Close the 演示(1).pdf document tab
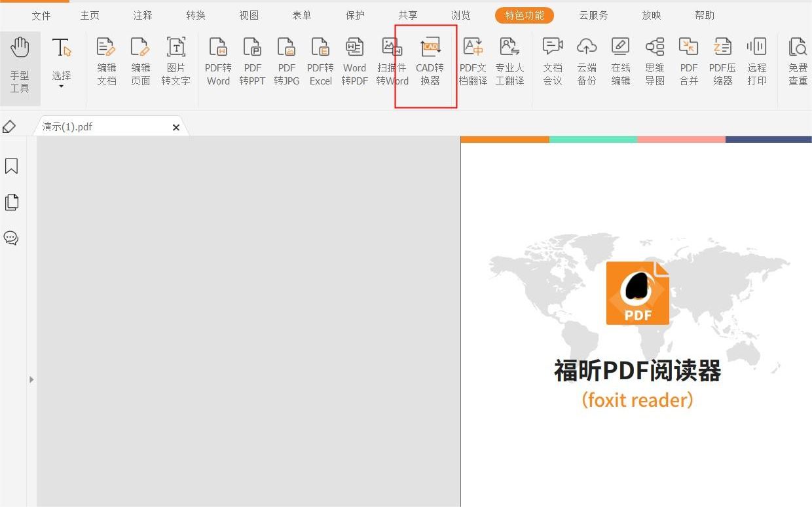Viewport: 812px width, 507px height. click(x=175, y=127)
